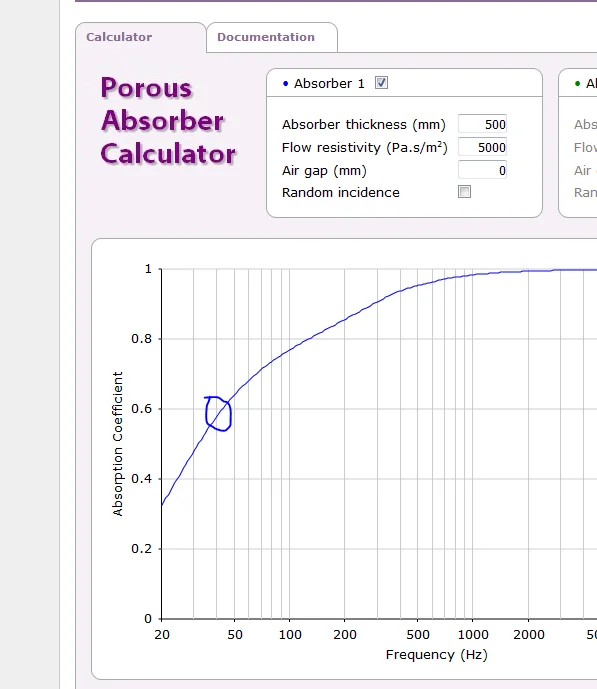Screen dimensions: 597x689
Task: Click the Frequency (Hz) axis label
Action: point(437,655)
